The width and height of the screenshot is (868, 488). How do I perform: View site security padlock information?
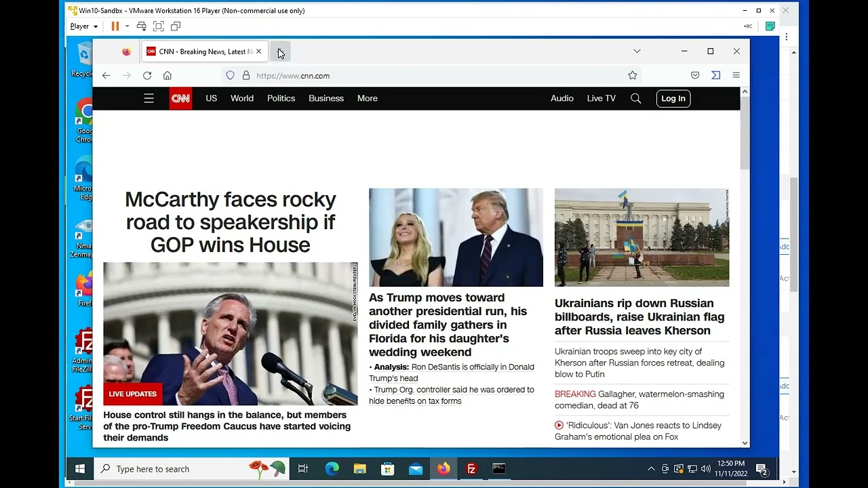(246, 75)
